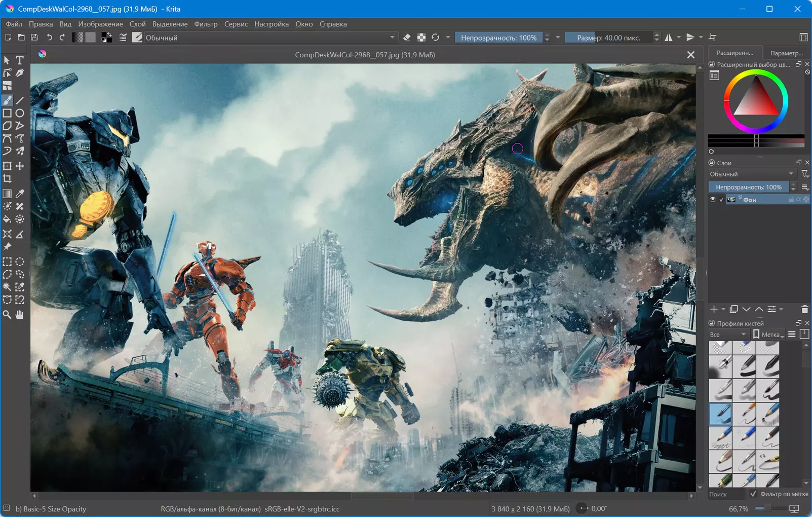Select the Zoom magnifier tool

click(x=7, y=315)
